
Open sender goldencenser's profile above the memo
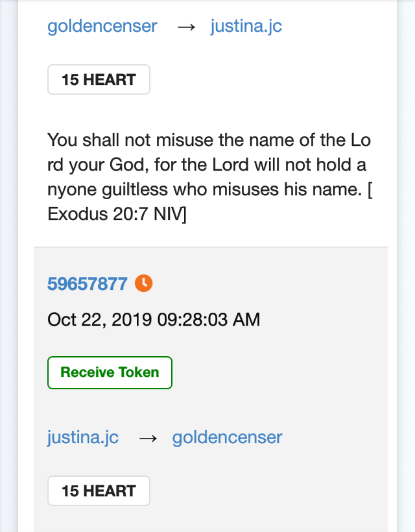102,27
